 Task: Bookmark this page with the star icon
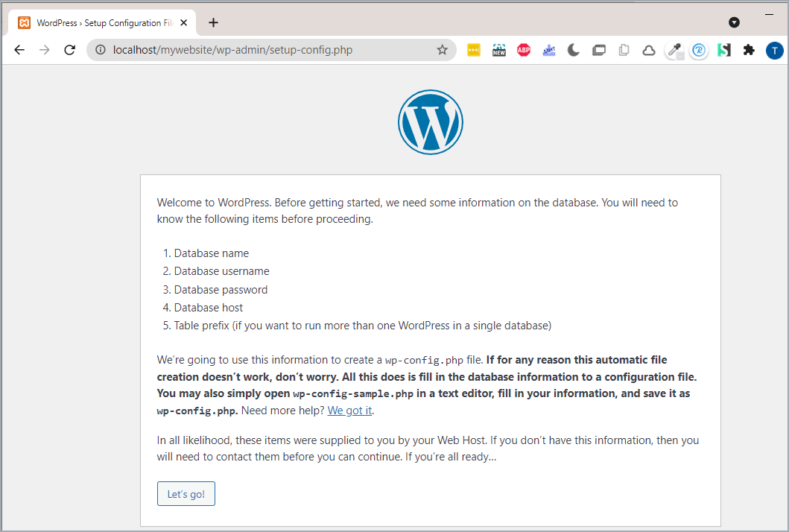click(442, 50)
